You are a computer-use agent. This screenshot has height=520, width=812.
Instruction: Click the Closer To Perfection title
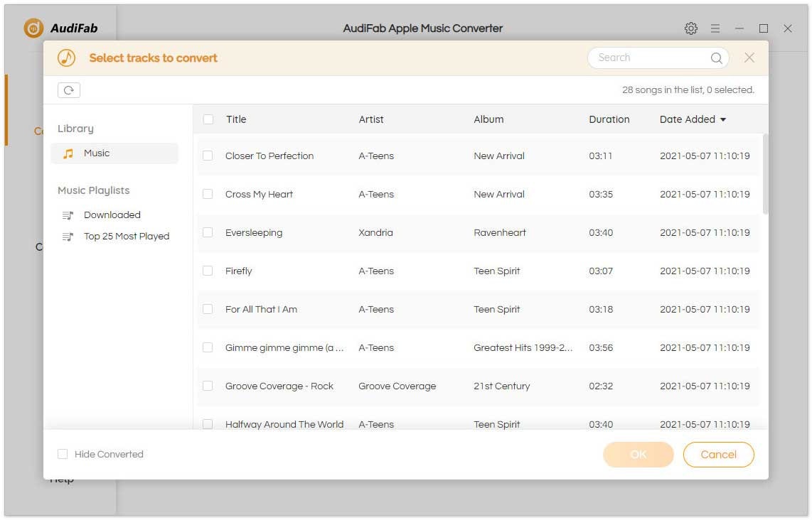tap(269, 156)
